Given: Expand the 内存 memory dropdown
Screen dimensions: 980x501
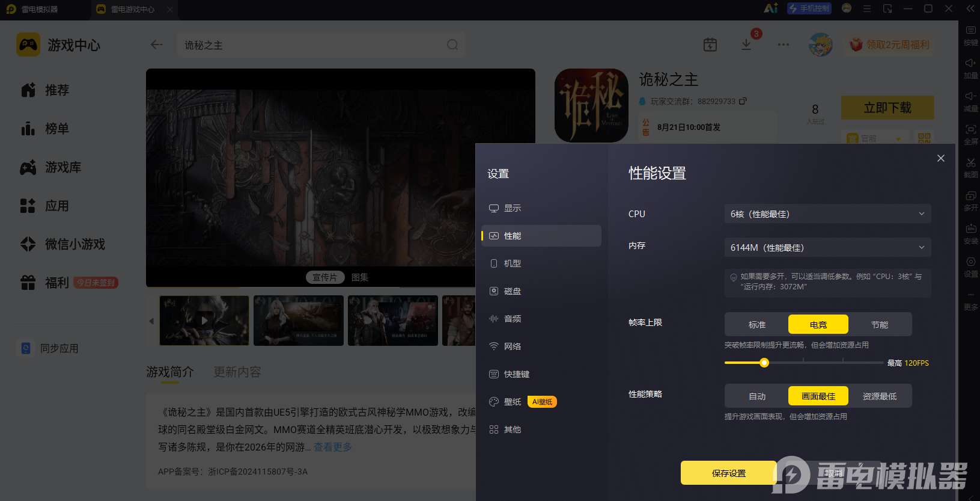Looking at the screenshot, I should point(828,248).
